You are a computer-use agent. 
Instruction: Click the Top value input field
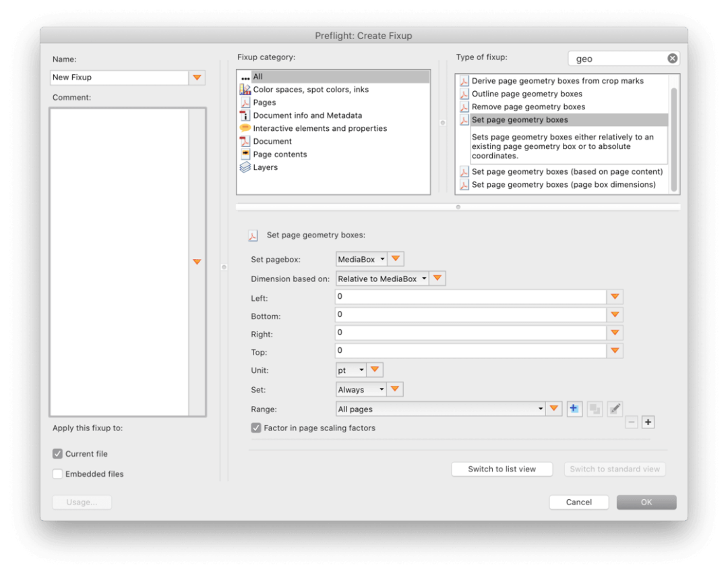[471, 351]
